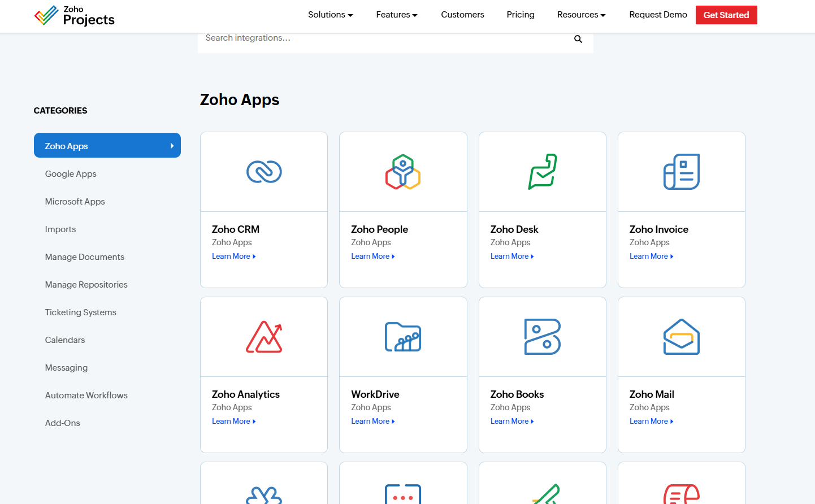The image size is (815, 504).
Task: Click the Zoho CRM card title
Action: click(236, 229)
